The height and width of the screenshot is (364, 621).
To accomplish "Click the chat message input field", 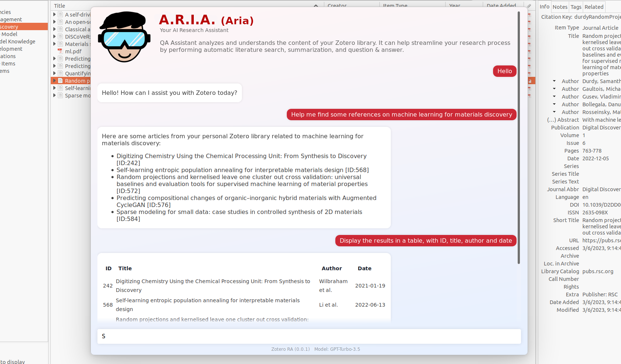I will coord(309,336).
